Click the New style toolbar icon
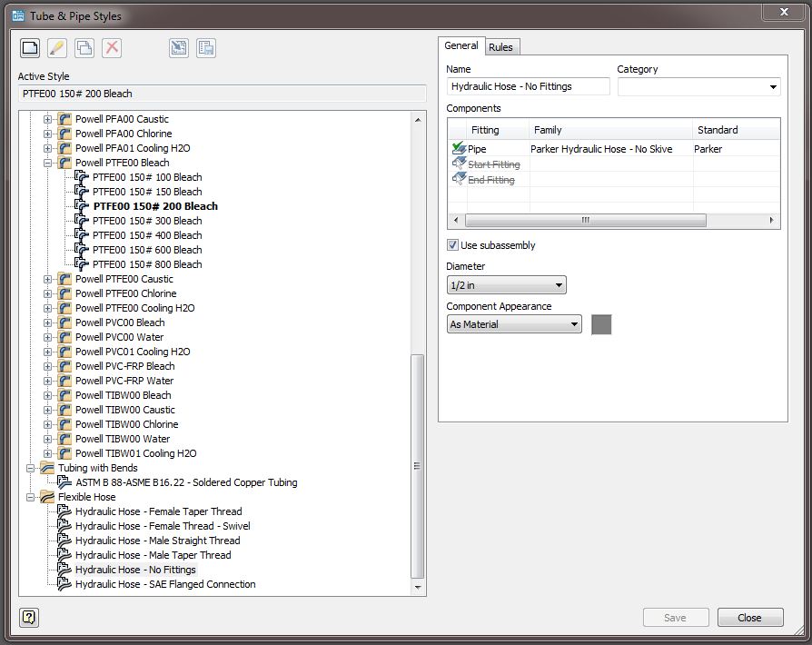This screenshot has height=645, width=812. [30, 48]
